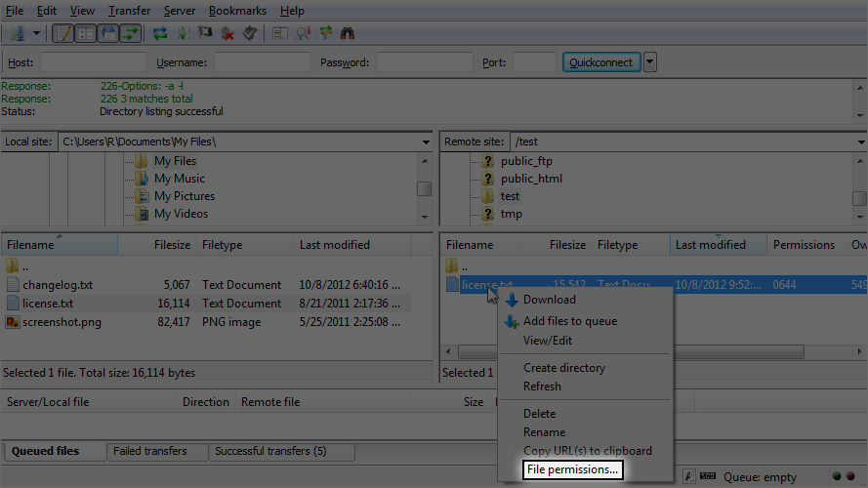
Task: Click the process queue toolbar icon
Action: 183,33
